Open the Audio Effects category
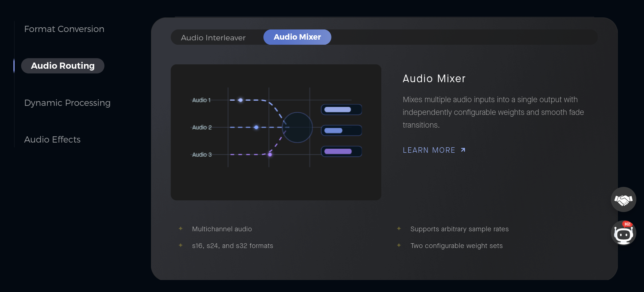 [x=52, y=140]
